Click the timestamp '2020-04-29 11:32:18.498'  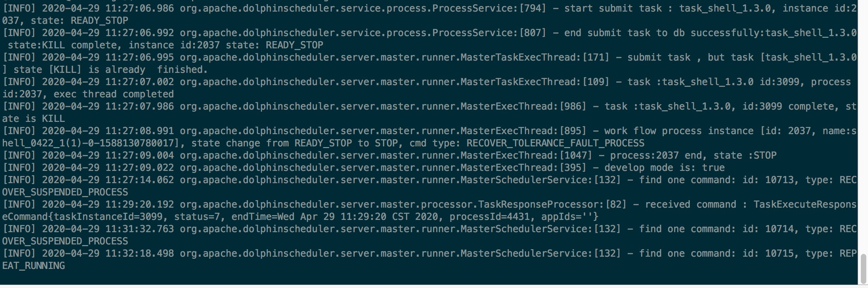tap(108, 253)
